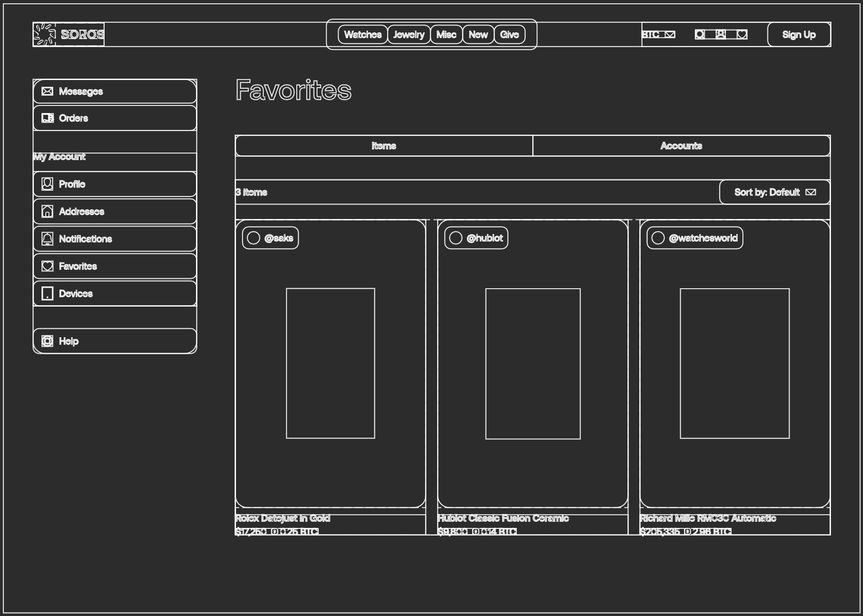Click the Sign Up button
The image size is (863, 616).
(799, 34)
